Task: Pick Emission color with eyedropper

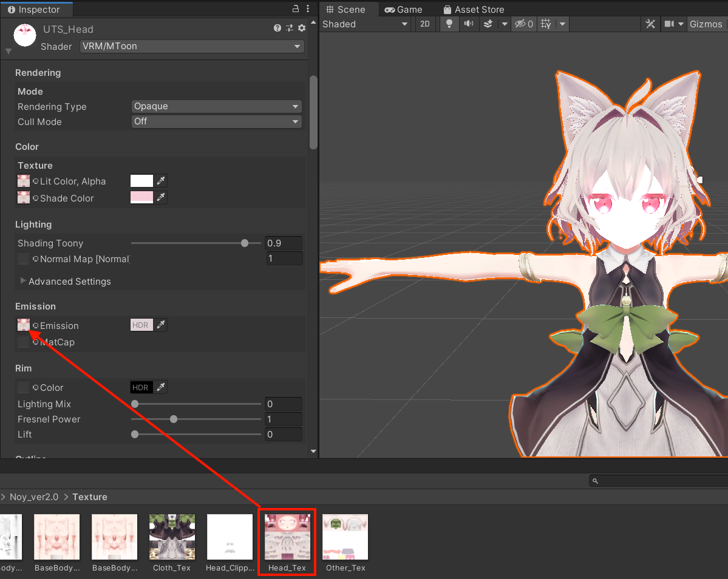Action: pos(161,325)
